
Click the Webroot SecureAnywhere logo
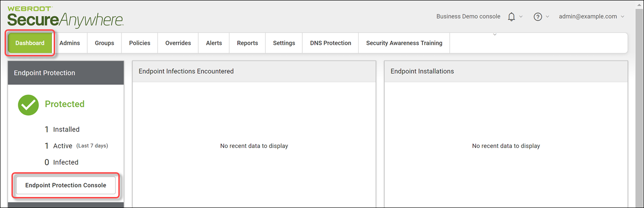(66, 16)
